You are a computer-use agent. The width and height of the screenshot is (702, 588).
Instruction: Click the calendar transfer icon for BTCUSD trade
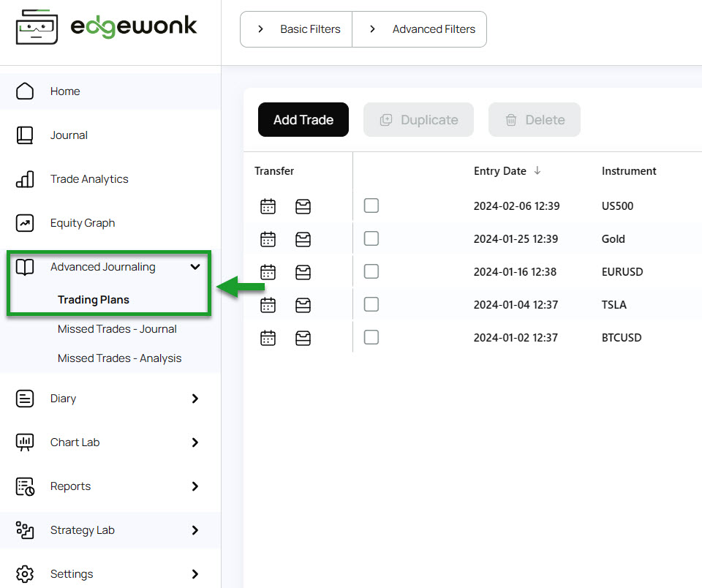coord(268,338)
